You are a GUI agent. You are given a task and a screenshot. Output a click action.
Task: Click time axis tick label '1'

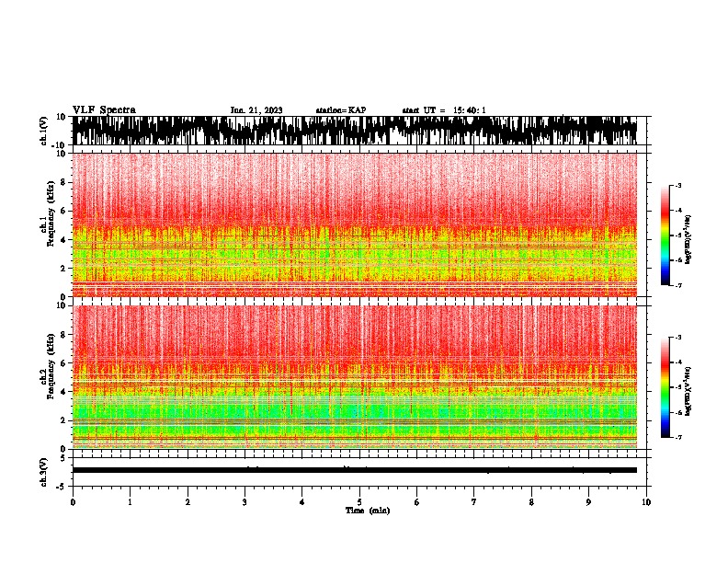tap(130, 502)
